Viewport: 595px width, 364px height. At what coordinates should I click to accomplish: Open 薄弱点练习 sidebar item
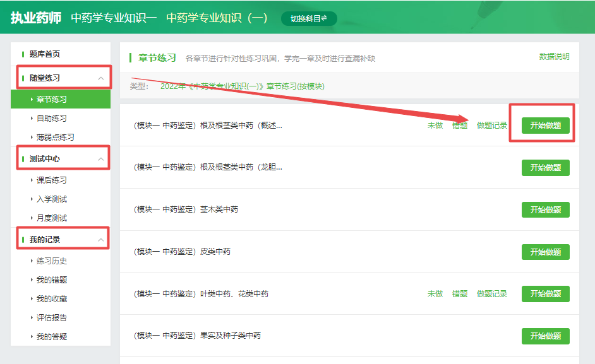pos(55,138)
